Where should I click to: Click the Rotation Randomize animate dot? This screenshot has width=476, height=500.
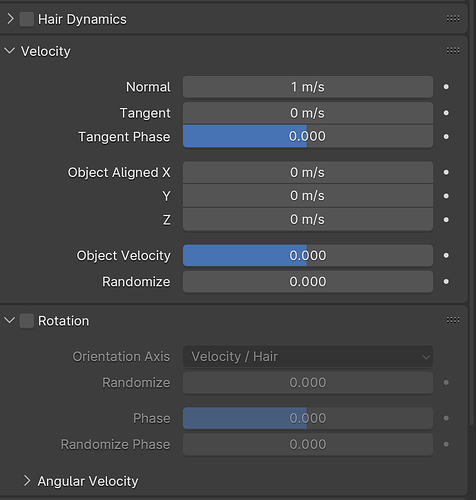446,382
